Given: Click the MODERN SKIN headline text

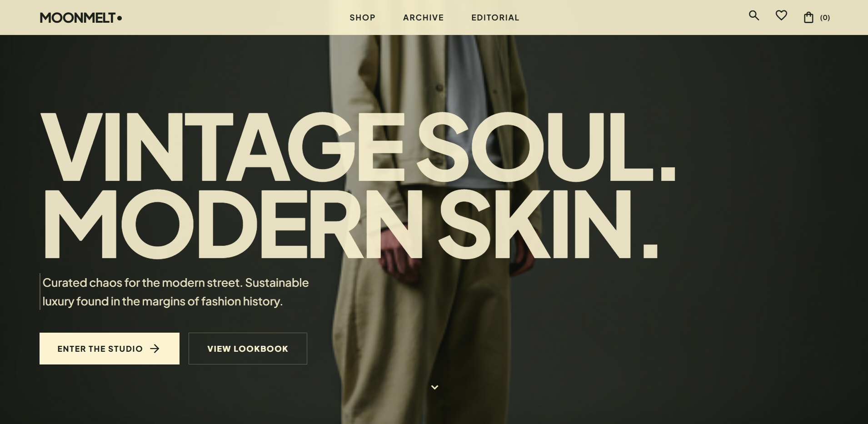Looking at the screenshot, I should pos(350,224).
